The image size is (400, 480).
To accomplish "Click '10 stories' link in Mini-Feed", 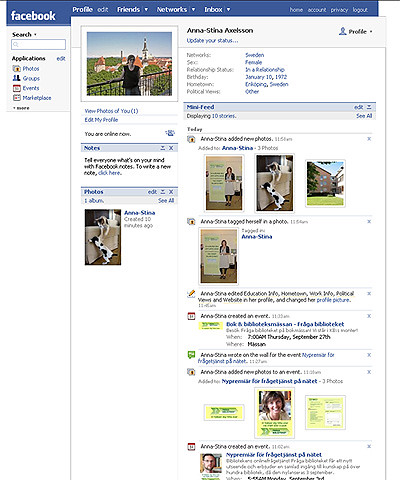I will pos(224,116).
